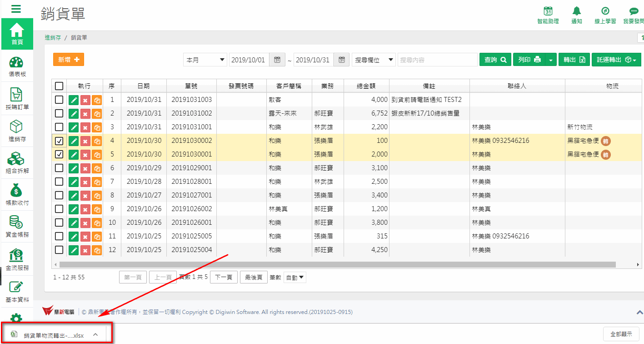The width and height of the screenshot is (644, 344).
Task: Open the 託運轉出 dropdown button
Action: pos(616,60)
